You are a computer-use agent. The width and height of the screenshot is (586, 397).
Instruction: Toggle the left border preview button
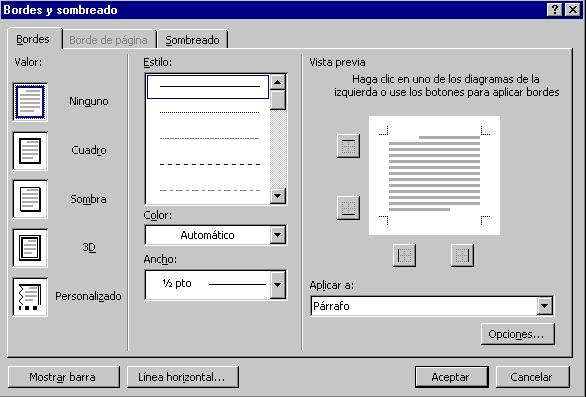(x=404, y=255)
